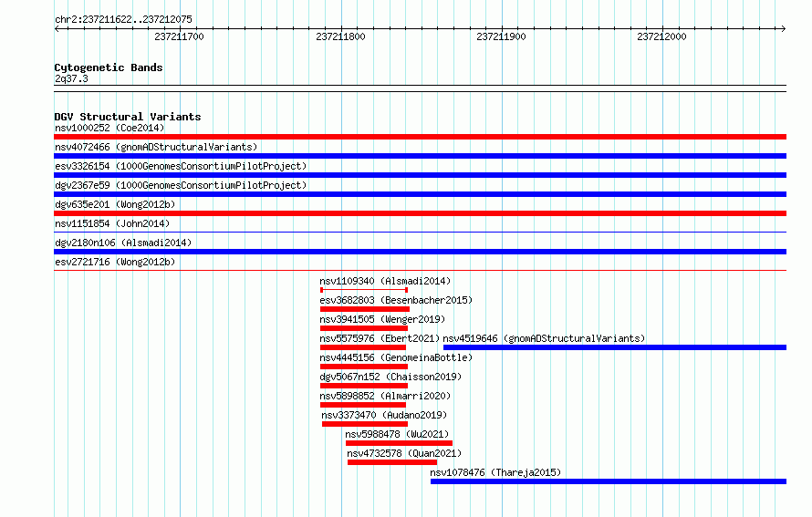Open nsv3373470 (Audano2019) variant label
812x517 pixels.
(x=384, y=415)
